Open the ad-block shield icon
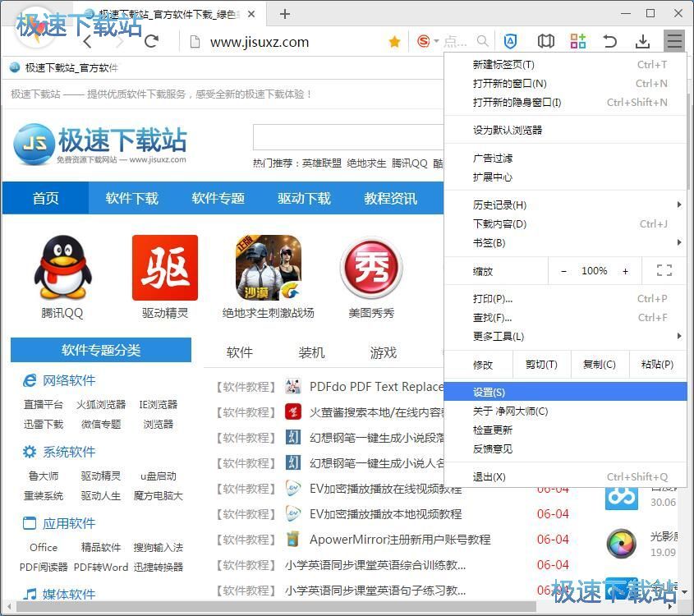This screenshot has height=616, width=694. [510, 42]
